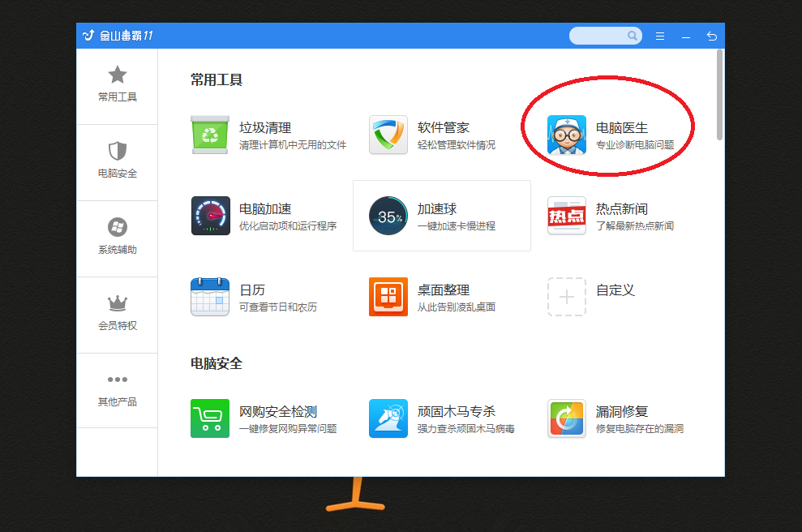Click description 轻松管理软件情况
802x532 pixels.
457,145
